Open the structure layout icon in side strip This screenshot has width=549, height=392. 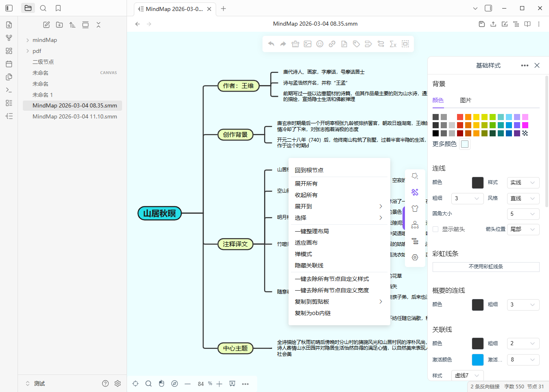point(415,225)
